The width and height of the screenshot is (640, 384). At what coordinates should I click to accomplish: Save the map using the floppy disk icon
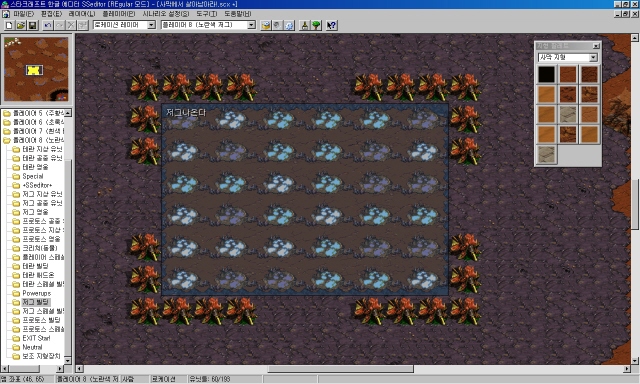[x=33, y=25]
